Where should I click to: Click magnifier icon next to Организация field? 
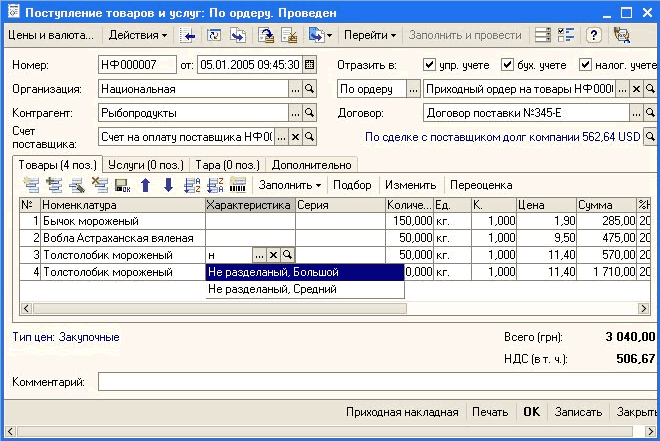309,89
